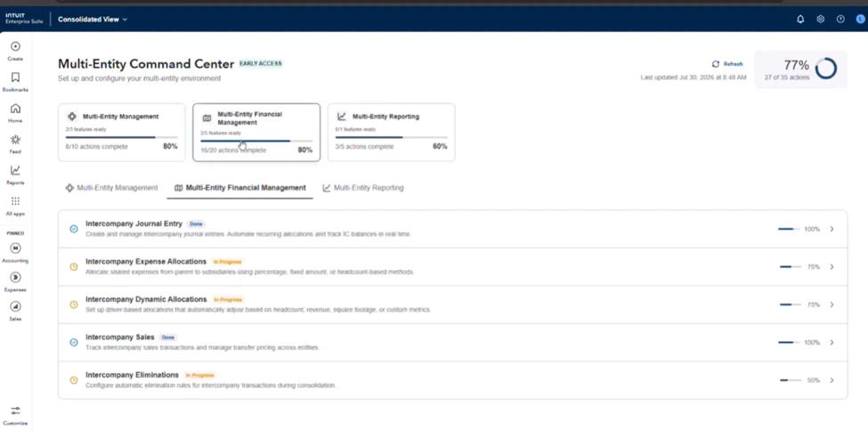Click Intercompany Sales title
The image size is (868, 431).
click(x=120, y=337)
